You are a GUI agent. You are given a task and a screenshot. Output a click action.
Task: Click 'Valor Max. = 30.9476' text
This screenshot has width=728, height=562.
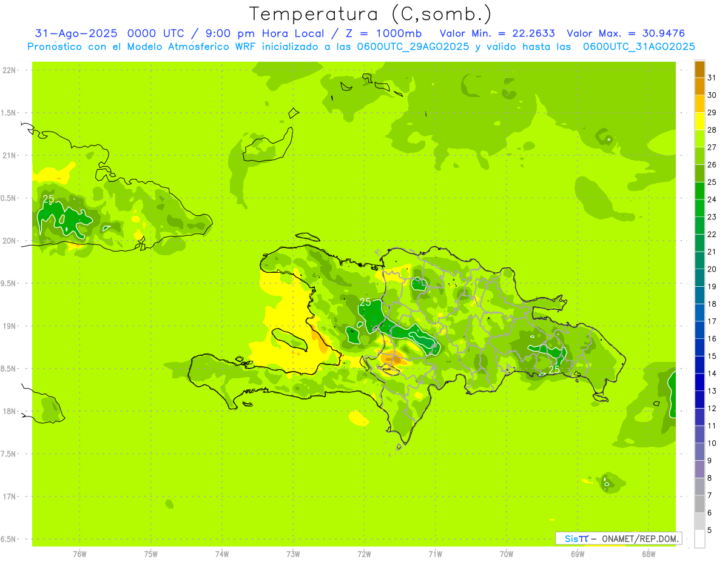pos(625,33)
